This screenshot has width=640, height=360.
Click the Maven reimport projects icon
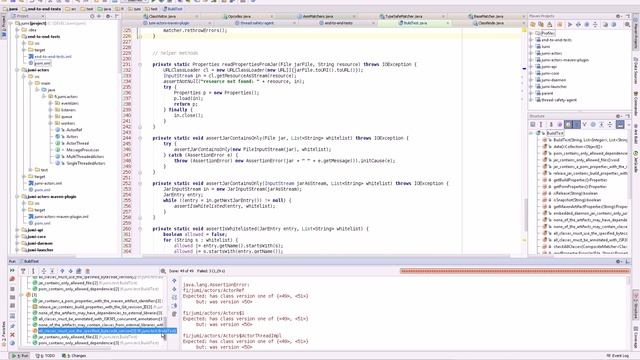533,25
